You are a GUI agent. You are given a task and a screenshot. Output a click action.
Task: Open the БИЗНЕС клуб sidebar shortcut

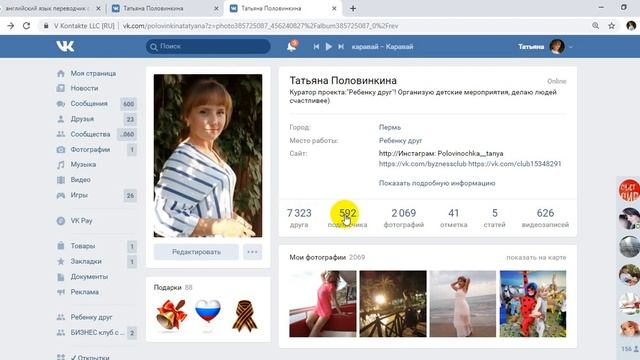[x=97, y=333]
